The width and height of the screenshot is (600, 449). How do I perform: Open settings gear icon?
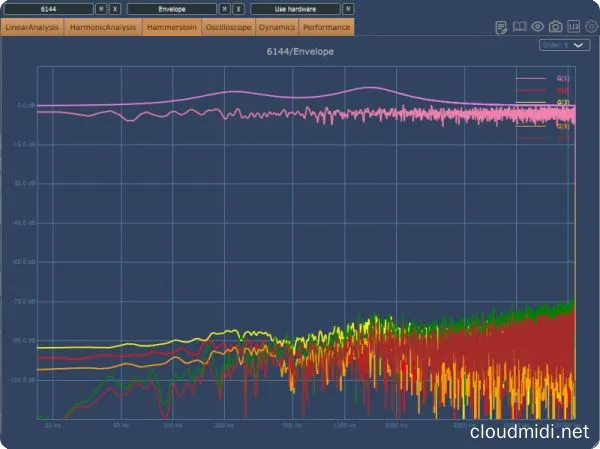589,27
